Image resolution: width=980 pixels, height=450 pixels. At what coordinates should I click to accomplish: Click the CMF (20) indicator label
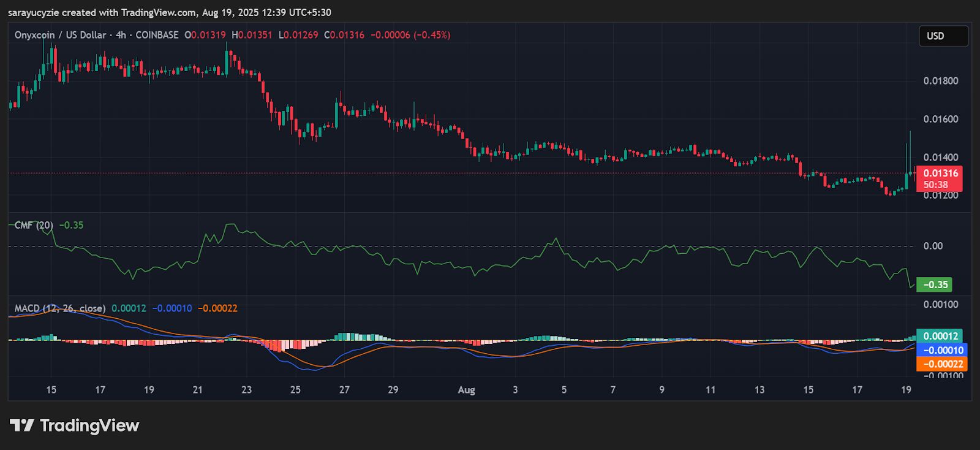point(34,225)
